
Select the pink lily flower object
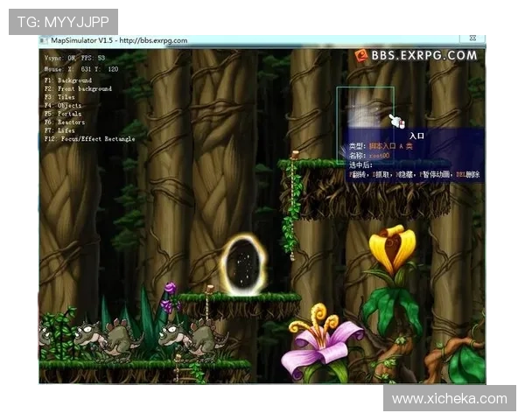coord(321,343)
